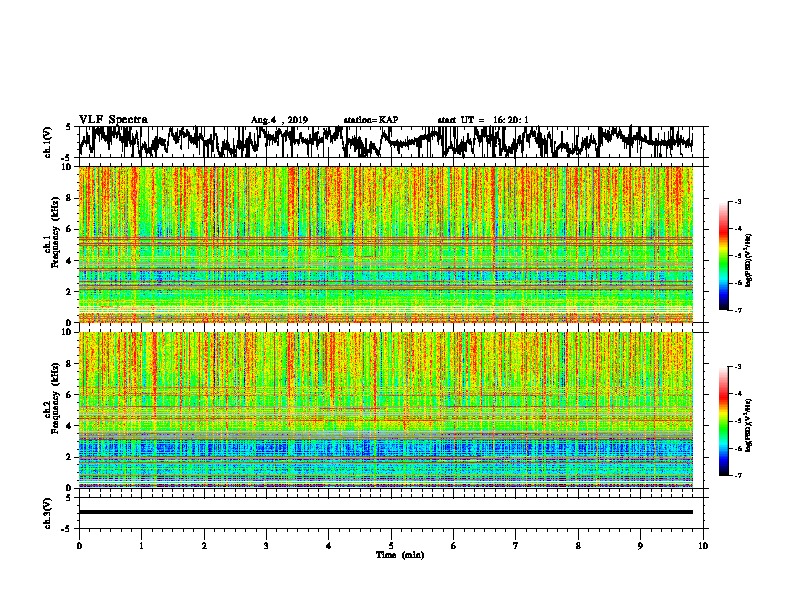Screen dimensions: 792x612
Task: Click the "ch.3(V)" axis label
Action: (48, 513)
